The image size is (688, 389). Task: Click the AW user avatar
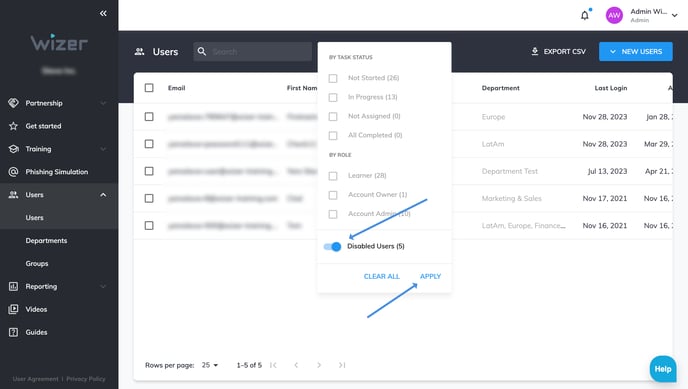(614, 15)
